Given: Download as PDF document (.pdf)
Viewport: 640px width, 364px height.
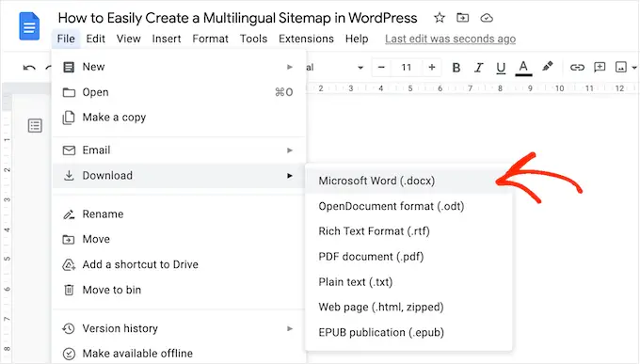Looking at the screenshot, I should tap(408, 257).
